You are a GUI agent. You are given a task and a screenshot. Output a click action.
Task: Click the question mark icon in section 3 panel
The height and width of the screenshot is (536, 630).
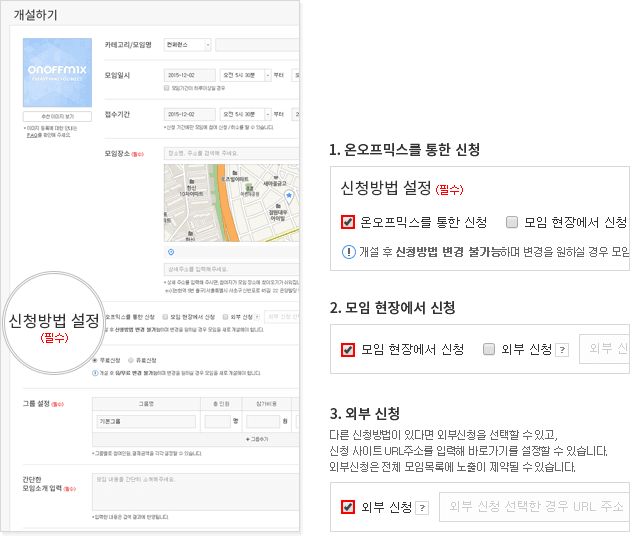(422, 508)
